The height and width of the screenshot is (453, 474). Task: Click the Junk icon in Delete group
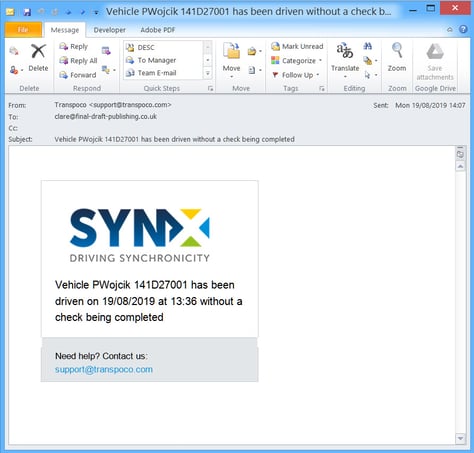coord(16,70)
